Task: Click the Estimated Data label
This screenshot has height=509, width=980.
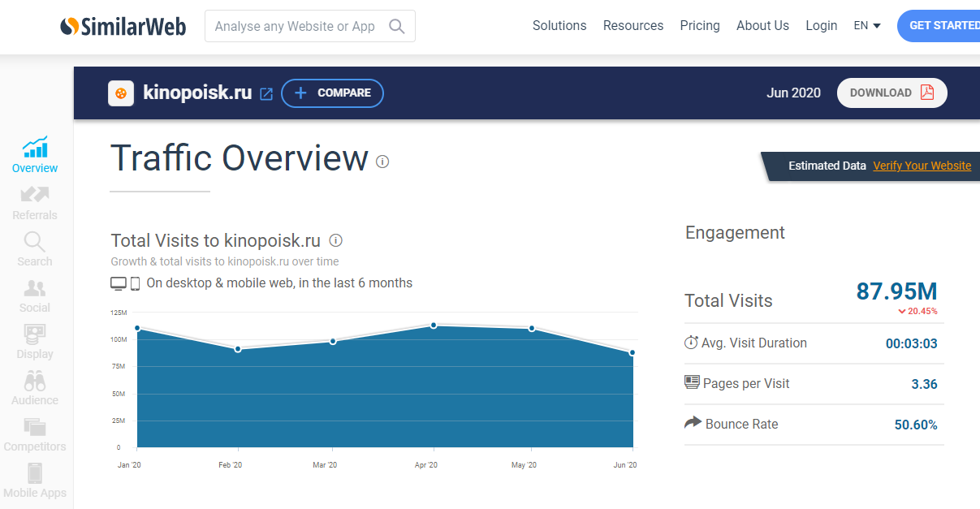Action: pos(827,166)
